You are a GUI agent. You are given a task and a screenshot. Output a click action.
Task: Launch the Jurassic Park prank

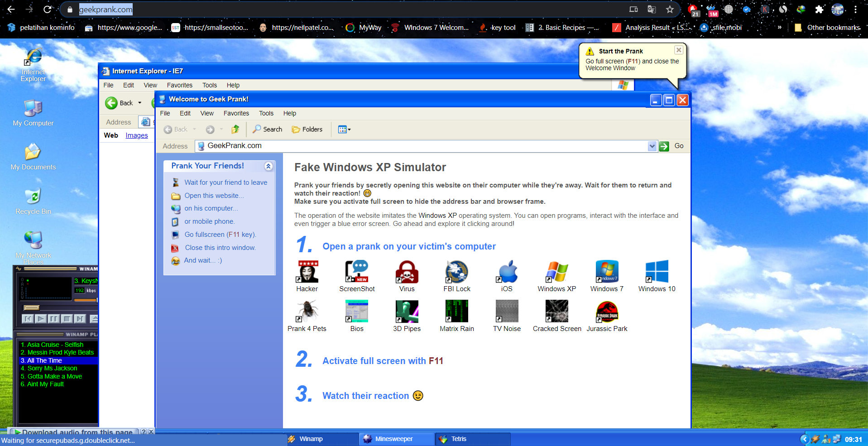point(607,316)
